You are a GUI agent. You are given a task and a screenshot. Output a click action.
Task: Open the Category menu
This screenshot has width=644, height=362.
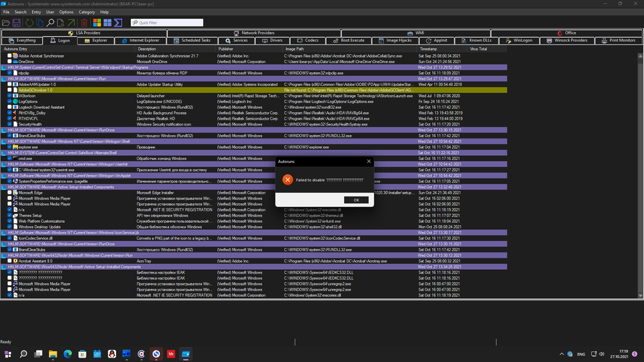pyautogui.click(x=86, y=12)
